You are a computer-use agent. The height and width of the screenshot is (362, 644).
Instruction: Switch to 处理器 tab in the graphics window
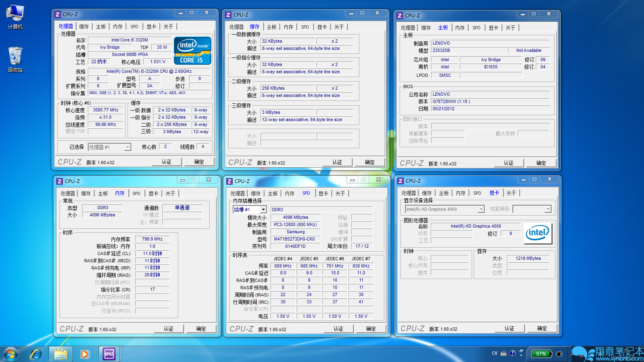tap(409, 193)
